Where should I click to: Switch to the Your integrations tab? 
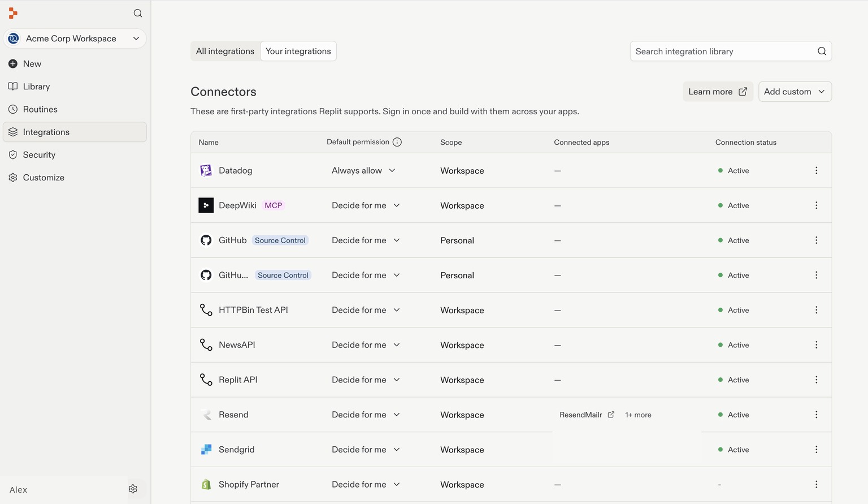[x=298, y=51]
